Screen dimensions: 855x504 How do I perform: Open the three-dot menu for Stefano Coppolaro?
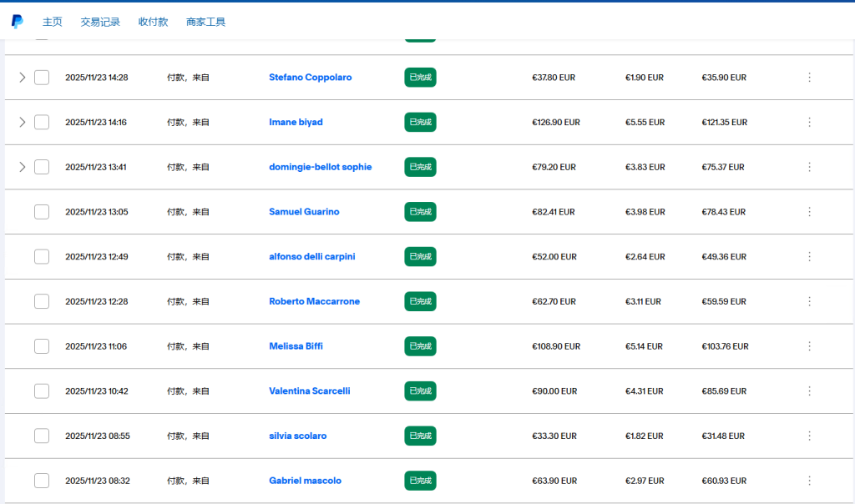pos(808,78)
